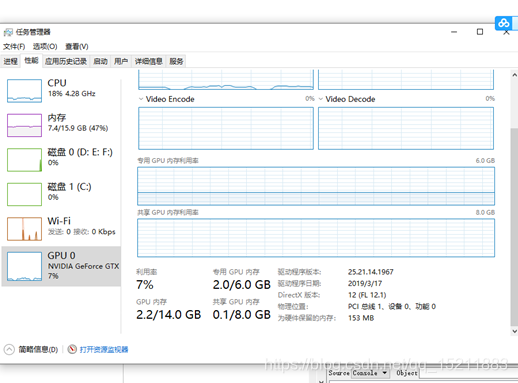The height and width of the screenshot is (383, 518).
Task: Switch to the 进程 tab
Action: tap(10, 61)
